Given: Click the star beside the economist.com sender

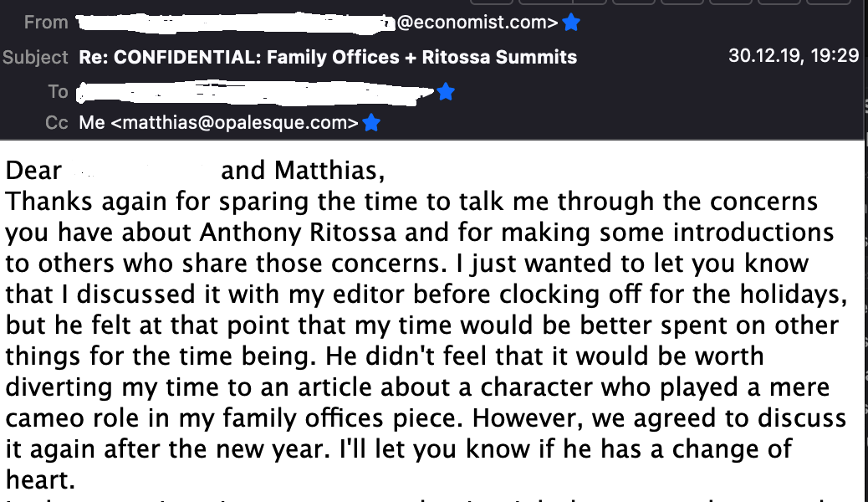Looking at the screenshot, I should [571, 23].
